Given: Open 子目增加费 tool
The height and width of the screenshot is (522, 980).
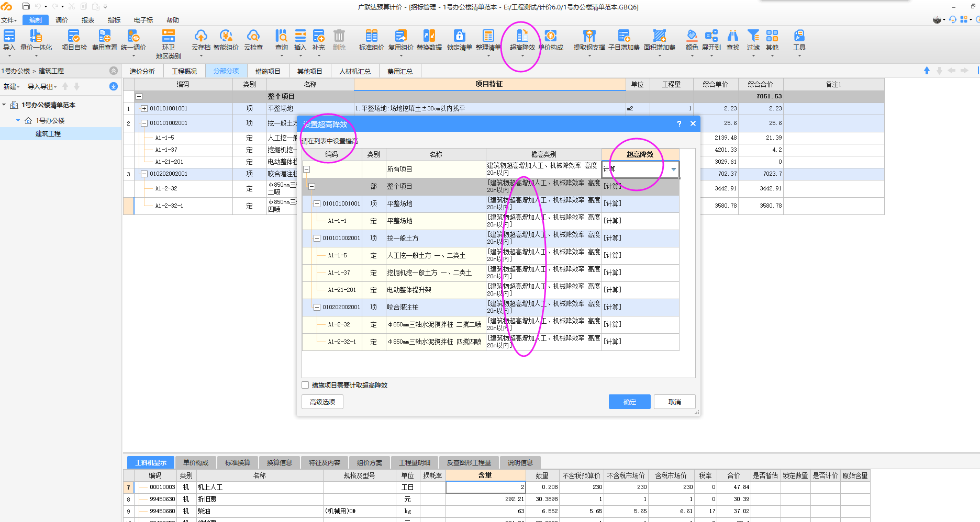Looking at the screenshot, I should pyautogui.click(x=624, y=40).
